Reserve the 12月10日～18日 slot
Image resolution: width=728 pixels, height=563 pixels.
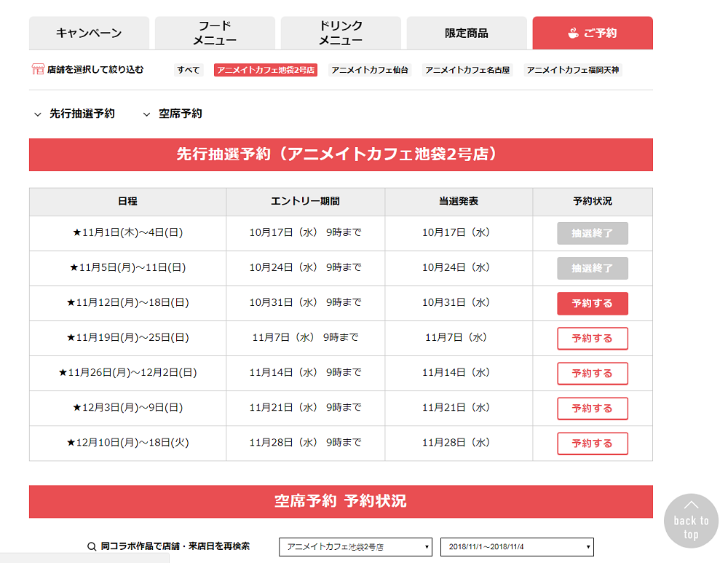(x=593, y=444)
